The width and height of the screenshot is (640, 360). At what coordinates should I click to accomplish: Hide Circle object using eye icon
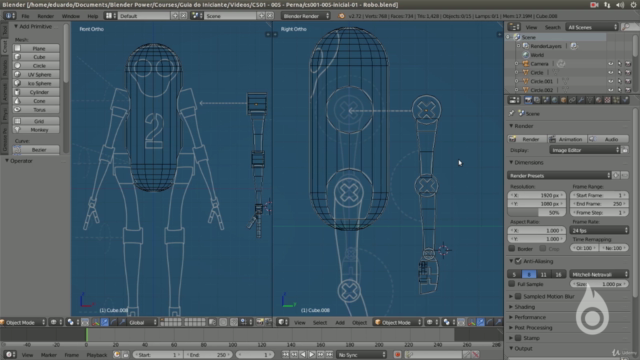click(611, 73)
